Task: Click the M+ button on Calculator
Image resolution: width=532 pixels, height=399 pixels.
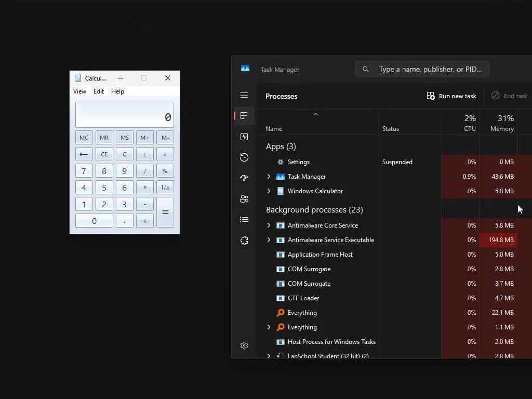Action: point(145,138)
